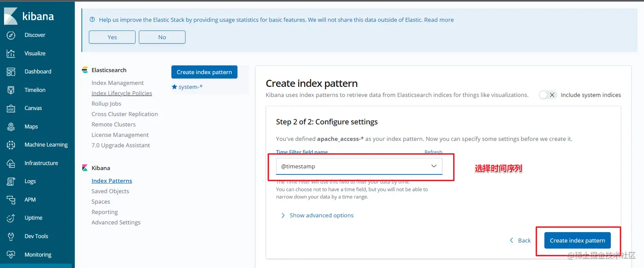644x268 pixels.
Task: Go to Monitoring in sidebar
Action: coord(38,254)
